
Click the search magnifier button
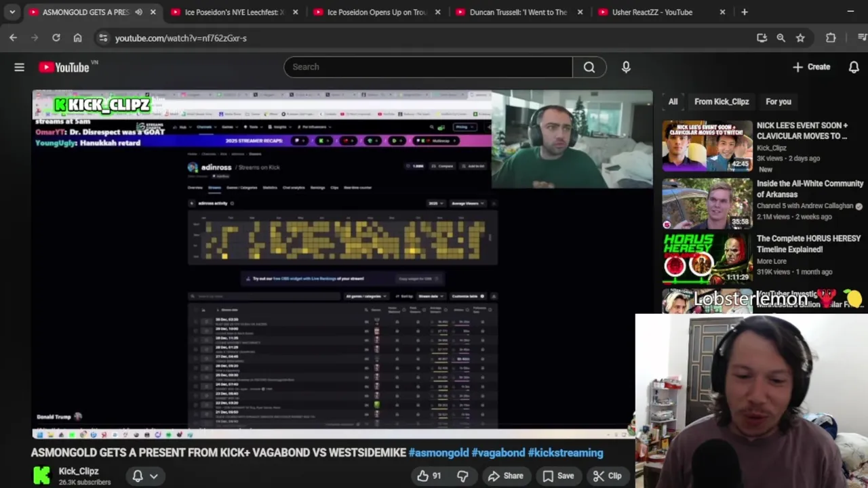(x=589, y=67)
